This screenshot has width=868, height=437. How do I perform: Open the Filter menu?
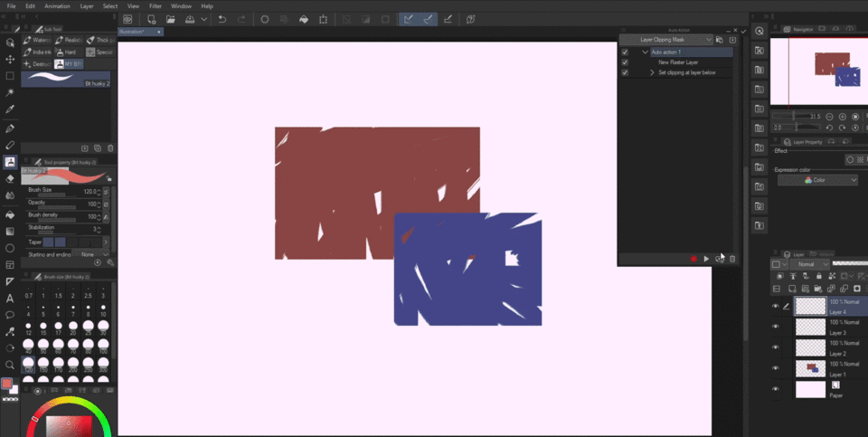[x=155, y=6]
